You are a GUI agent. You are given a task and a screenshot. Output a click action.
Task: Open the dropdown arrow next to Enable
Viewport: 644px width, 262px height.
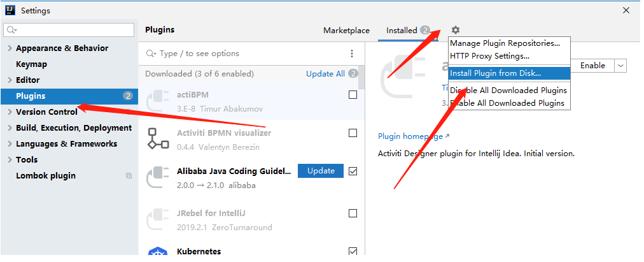[620, 65]
